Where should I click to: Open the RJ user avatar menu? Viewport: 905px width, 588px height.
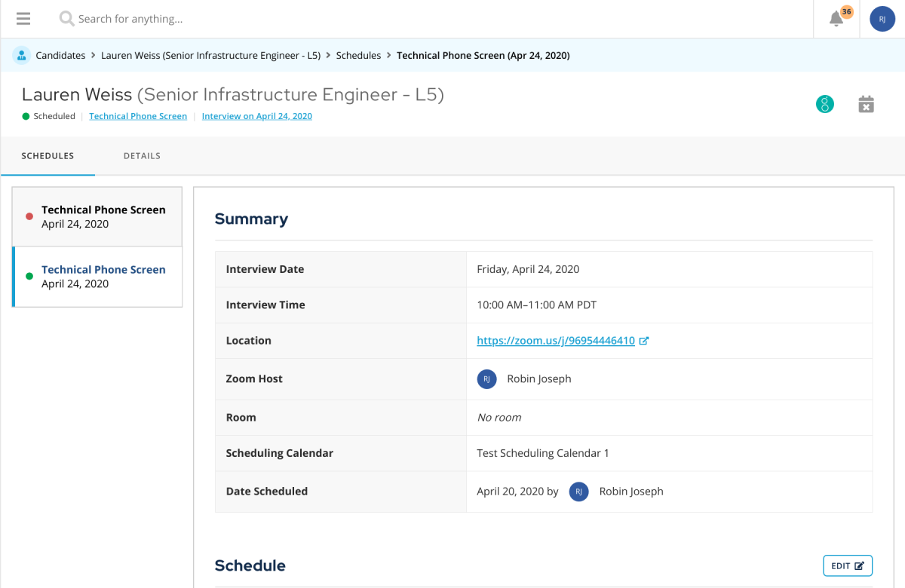click(882, 19)
